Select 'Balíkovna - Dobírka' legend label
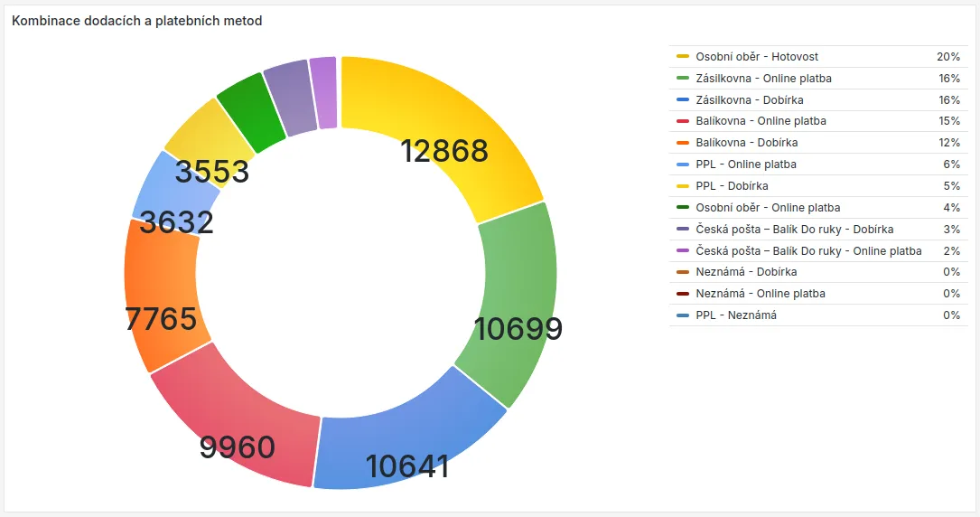This screenshot has height=517, width=980. click(746, 143)
